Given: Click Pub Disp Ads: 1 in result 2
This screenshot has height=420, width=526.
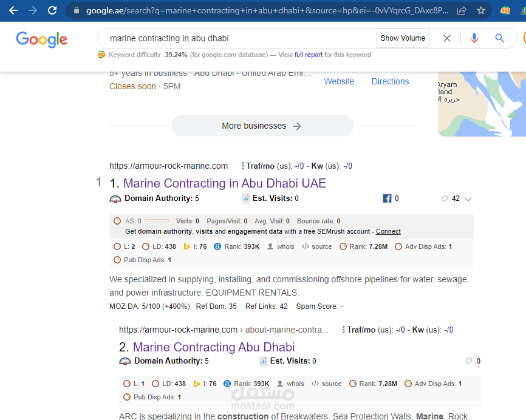Looking at the screenshot, I should click(x=152, y=397).
